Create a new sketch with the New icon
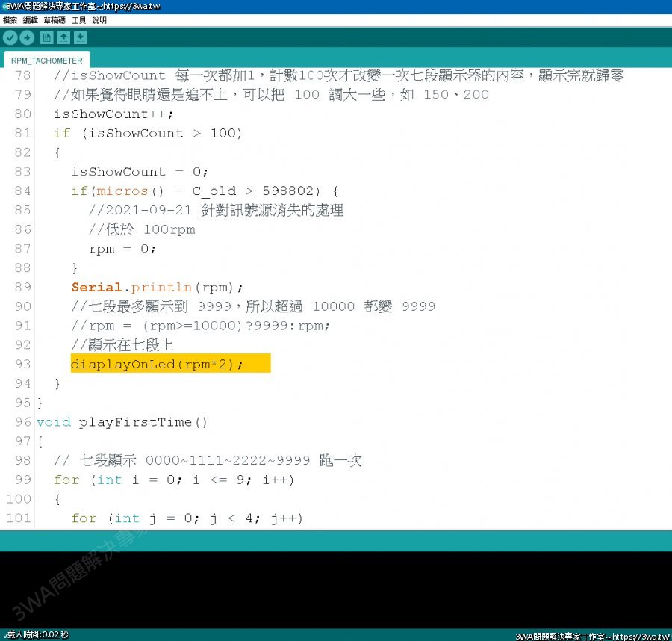672x641 pixels. coord(46,37)
